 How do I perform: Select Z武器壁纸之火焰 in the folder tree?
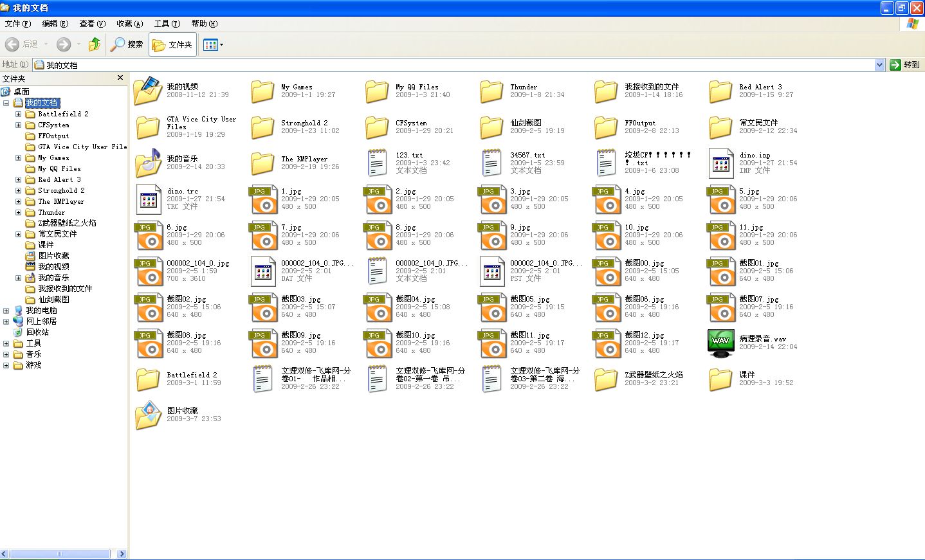[67, 223]
